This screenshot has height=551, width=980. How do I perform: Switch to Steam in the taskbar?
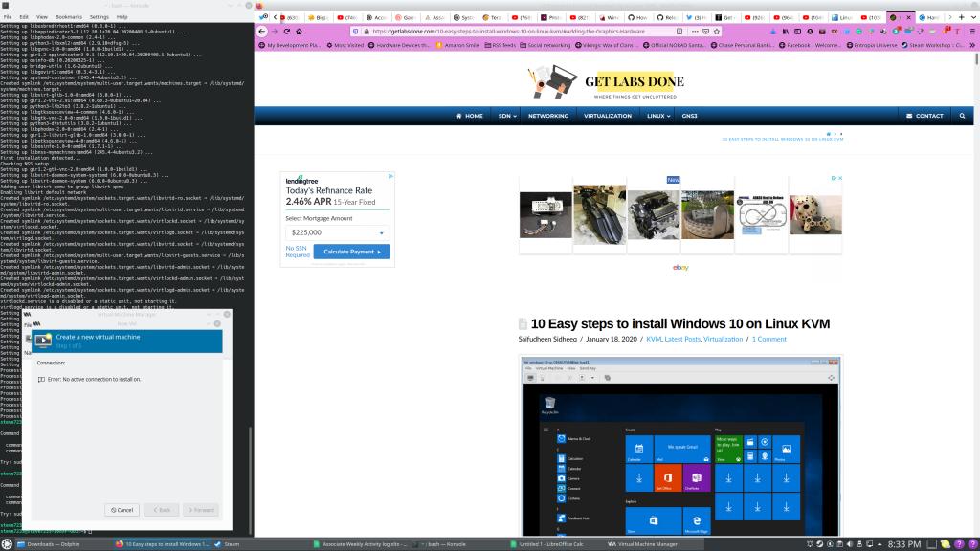pos(228,543)
